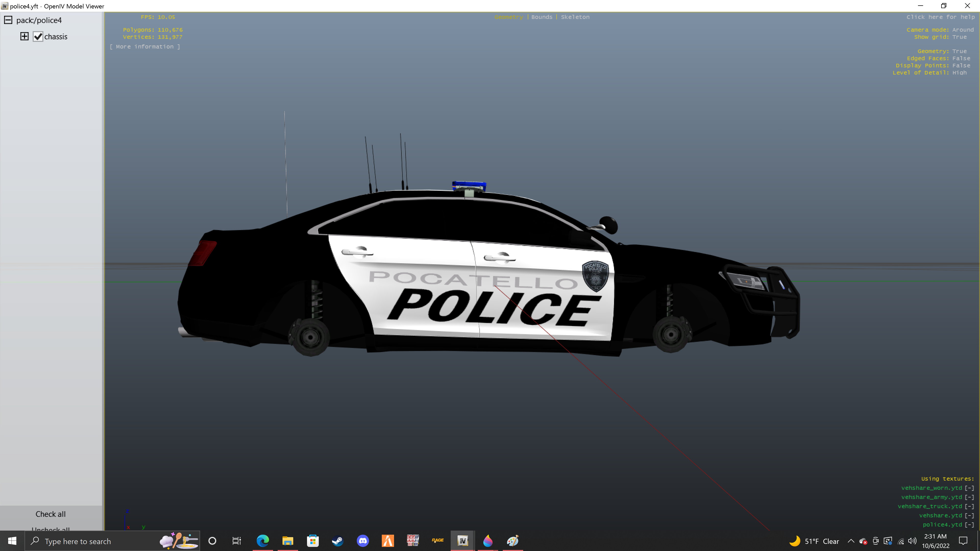The image size is (980, 551).
Task: Click the OpenIV taskbar icon
Action: [x=463, y=541]
